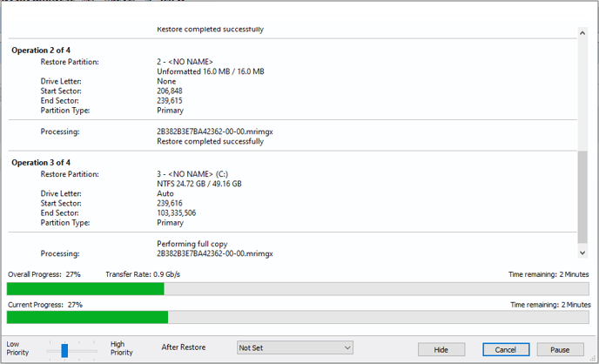Click the Hide button
The image size is (599, 364).
click(x=441, y=348)
